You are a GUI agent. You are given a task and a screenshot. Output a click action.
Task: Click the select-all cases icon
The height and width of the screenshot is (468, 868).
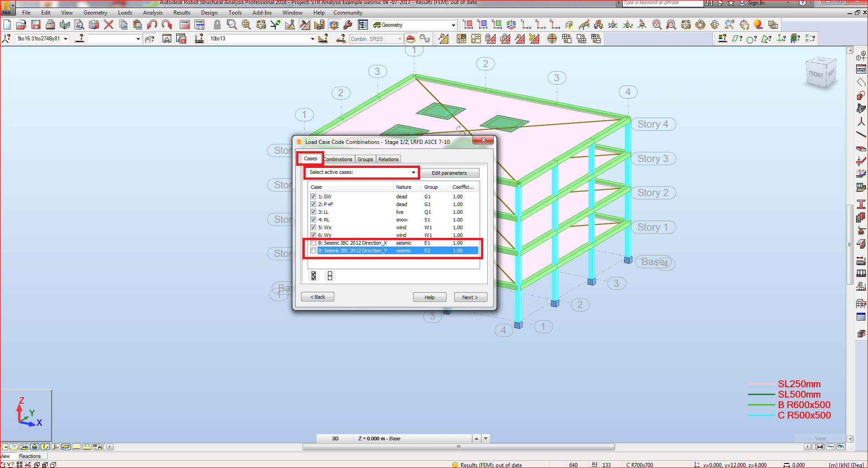[314, 276]
